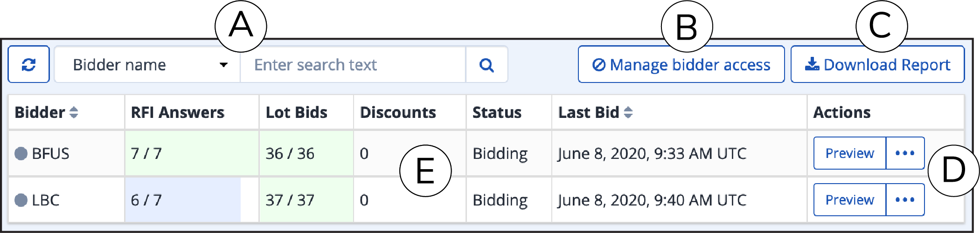Open the three-dots menu for BFUS
The width and height of the screenshot is (980, 233).
tap(905, 153)
